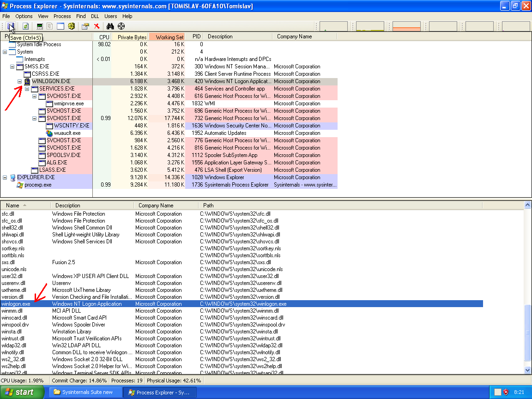Sort processes by CPU column header
The image size is (532, 399).
coord(102,36)
